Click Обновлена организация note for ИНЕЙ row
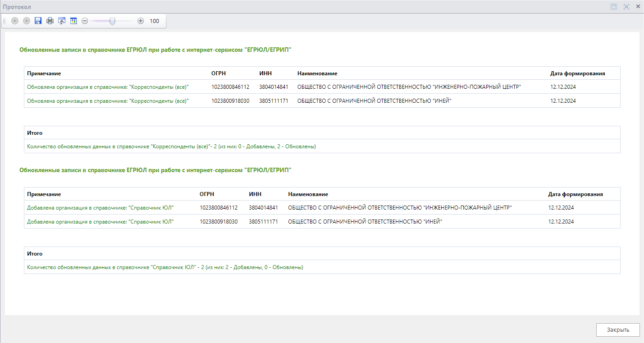The height and width of the screenshot is (343, 644). tap(108, 101)
